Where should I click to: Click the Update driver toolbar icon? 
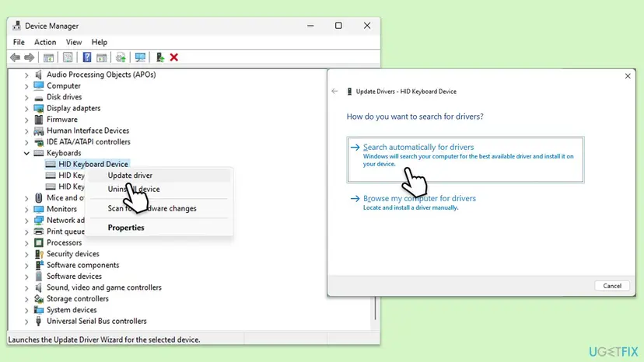coord(121,57)
